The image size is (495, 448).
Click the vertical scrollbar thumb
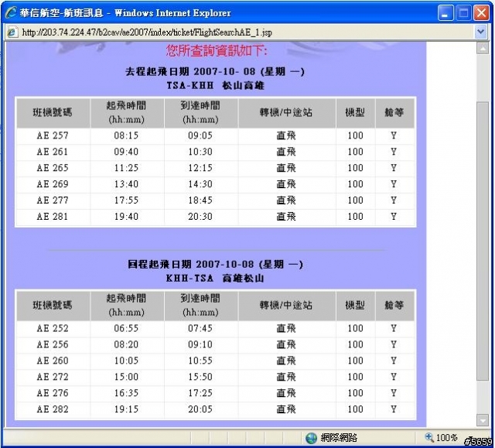[483, 241]
